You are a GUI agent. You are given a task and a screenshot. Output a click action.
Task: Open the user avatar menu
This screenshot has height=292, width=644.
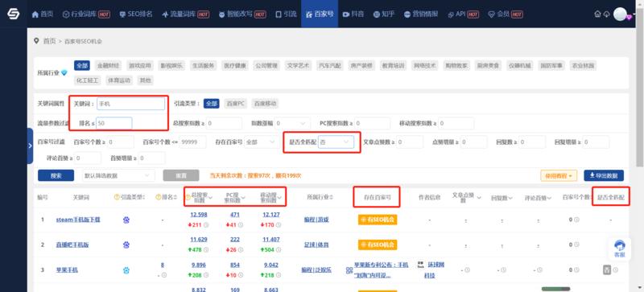[x=620, y=14]
